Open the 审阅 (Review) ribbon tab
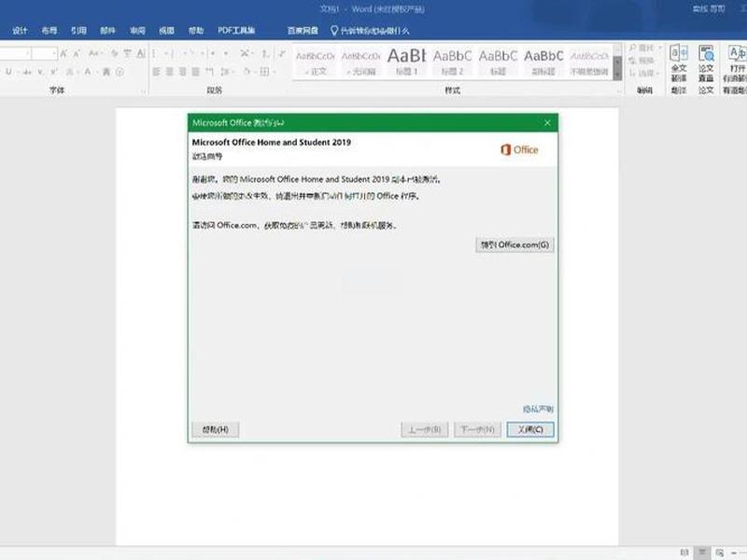 137,31
